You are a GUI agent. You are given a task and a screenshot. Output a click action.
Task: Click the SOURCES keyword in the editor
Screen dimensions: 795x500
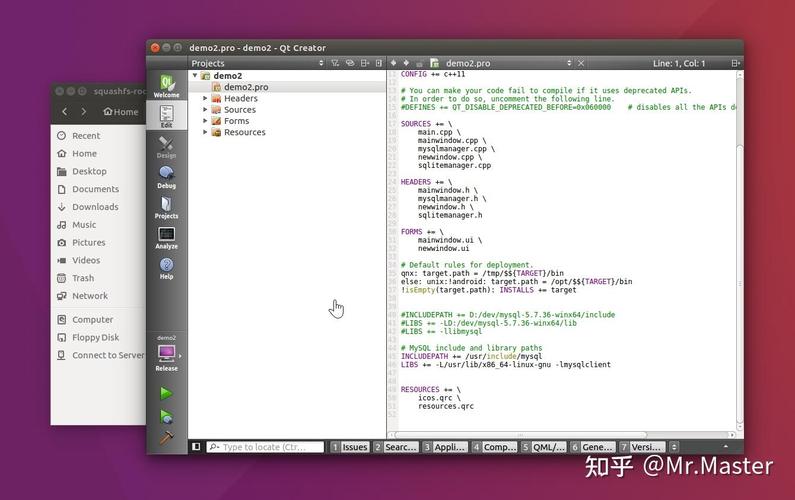click(415, 124)
